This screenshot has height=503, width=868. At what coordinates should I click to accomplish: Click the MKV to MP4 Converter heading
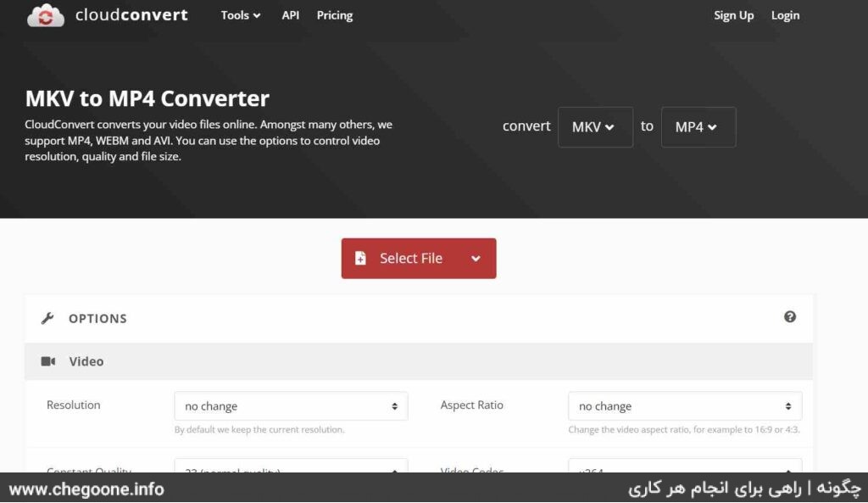pyautogui.click(x=147, y=98)
